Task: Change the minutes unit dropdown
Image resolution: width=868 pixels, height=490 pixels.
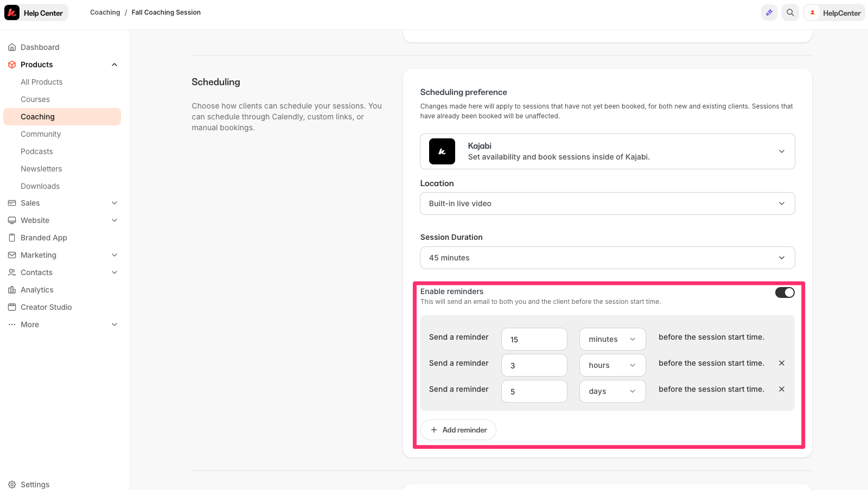Action: (612, 339)
